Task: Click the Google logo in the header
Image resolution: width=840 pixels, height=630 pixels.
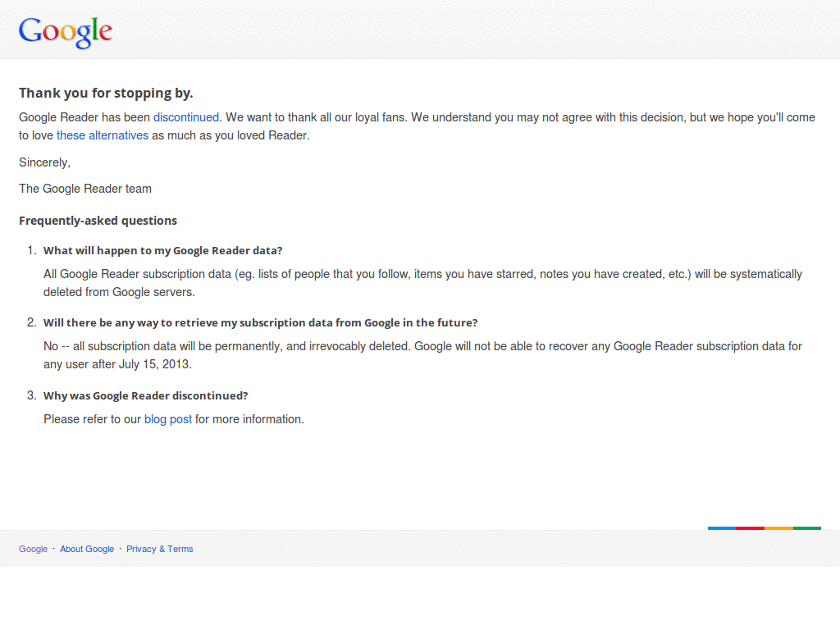Action: pyautogui.click(x=66, y=32)
